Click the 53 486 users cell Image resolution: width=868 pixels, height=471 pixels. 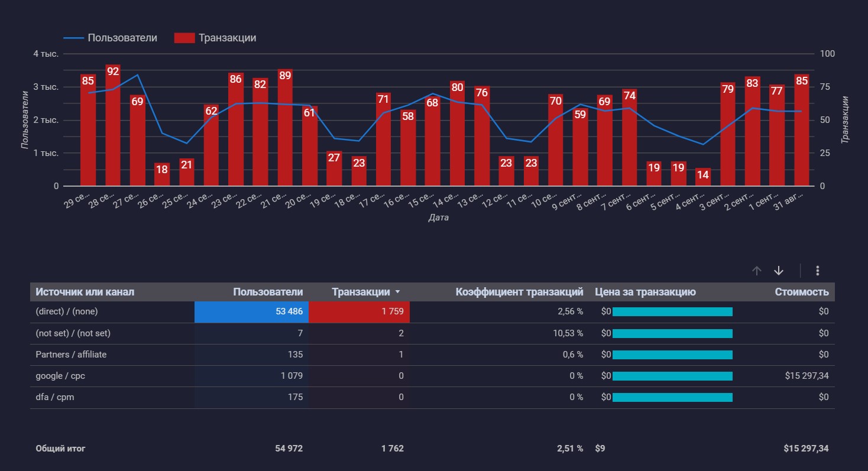tap(251, 312)
